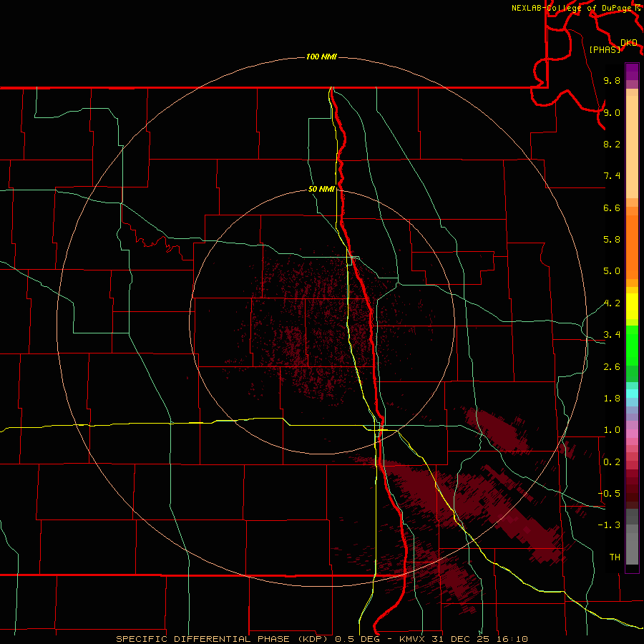Click the "[PHAS]" label above the color scale

point(605,49)
